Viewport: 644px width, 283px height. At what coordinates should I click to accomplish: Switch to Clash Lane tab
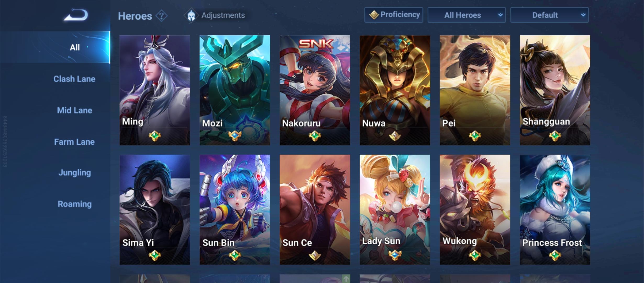coord(74,79)
